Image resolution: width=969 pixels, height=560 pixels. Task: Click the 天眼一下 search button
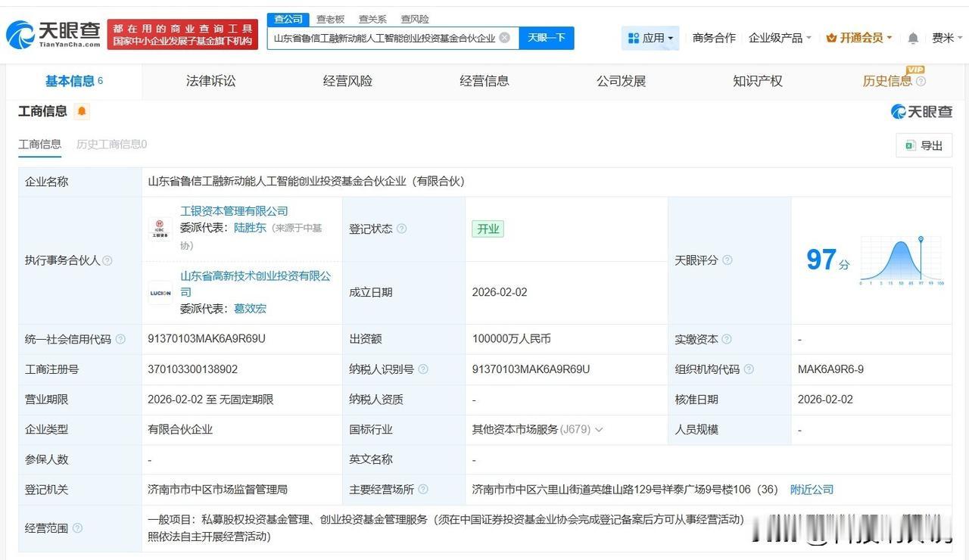click(x=547, y=38)
